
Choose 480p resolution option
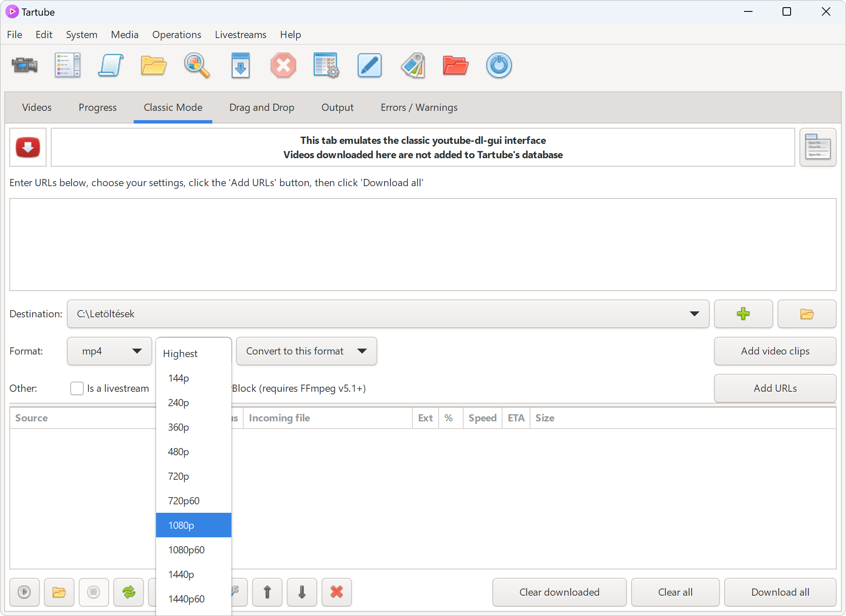coord(194,452)
